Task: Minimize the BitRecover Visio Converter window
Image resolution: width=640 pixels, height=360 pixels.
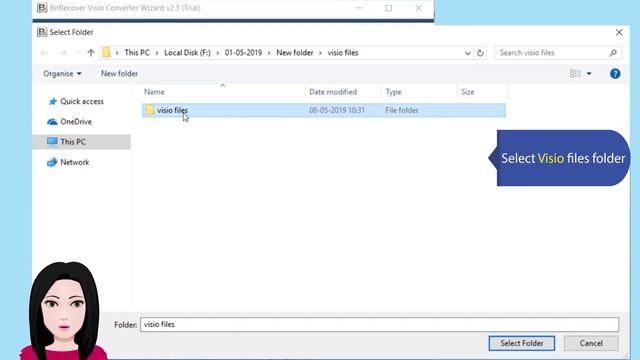Action: pyautogui.click(x=359, y=8)
